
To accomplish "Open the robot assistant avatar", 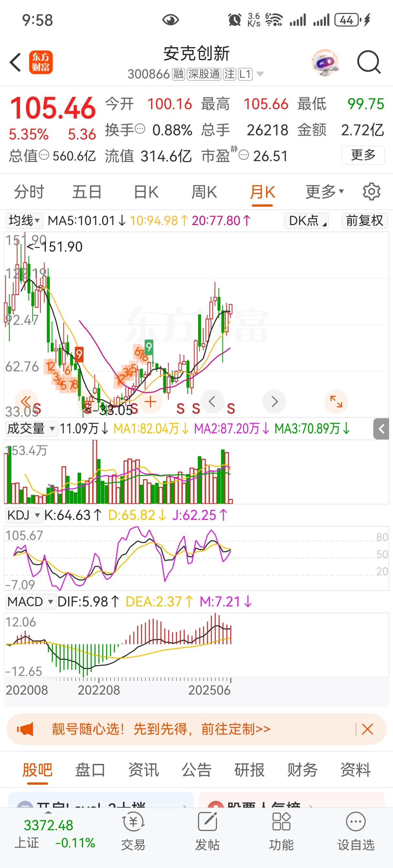I will (325, 63).
